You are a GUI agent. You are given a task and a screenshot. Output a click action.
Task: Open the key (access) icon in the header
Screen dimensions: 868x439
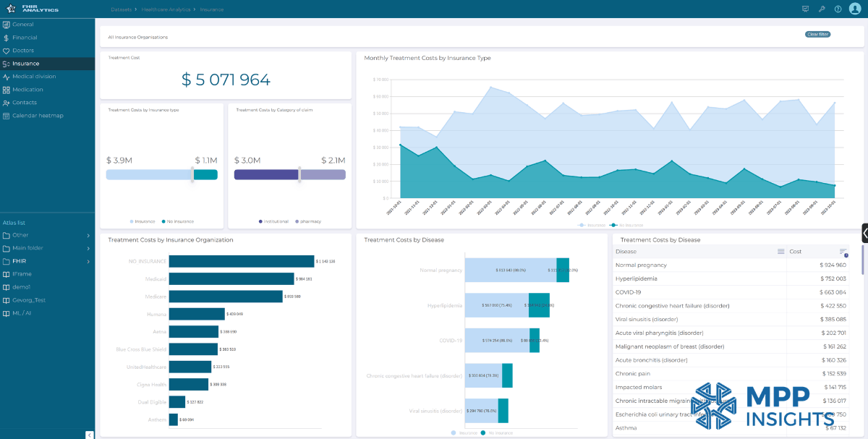tap(822, 9)
